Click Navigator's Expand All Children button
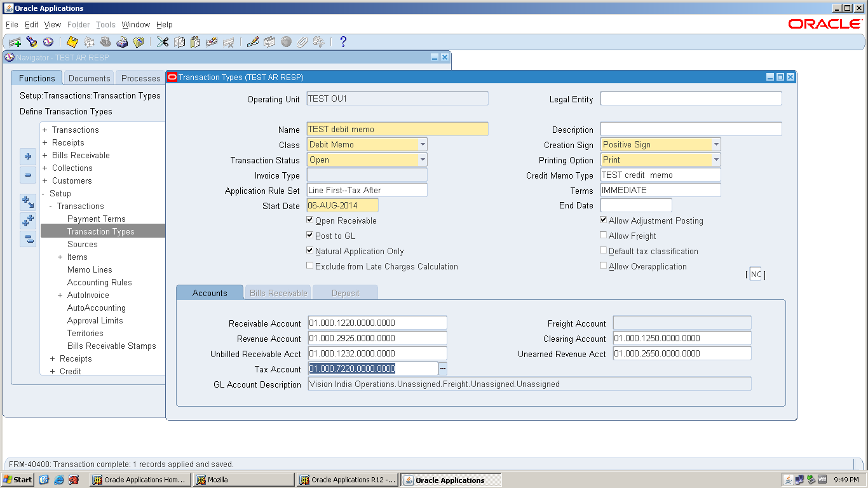The image size is (868, 488). coord(28,203)
